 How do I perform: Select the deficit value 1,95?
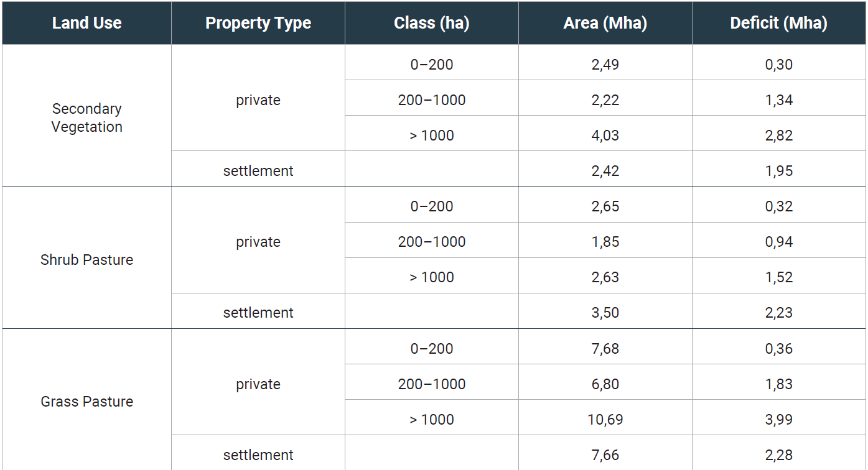pyautogui.click(x=779, y=171)
